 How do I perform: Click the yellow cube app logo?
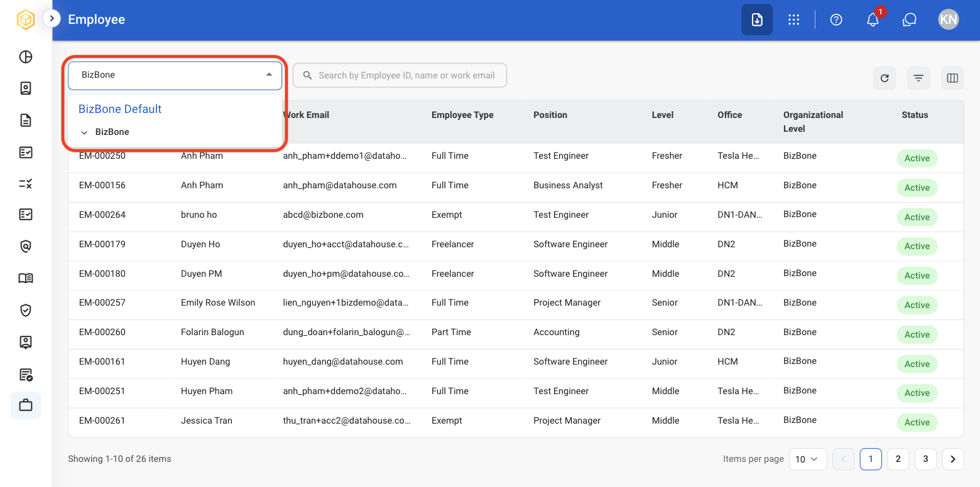(26, 20)
